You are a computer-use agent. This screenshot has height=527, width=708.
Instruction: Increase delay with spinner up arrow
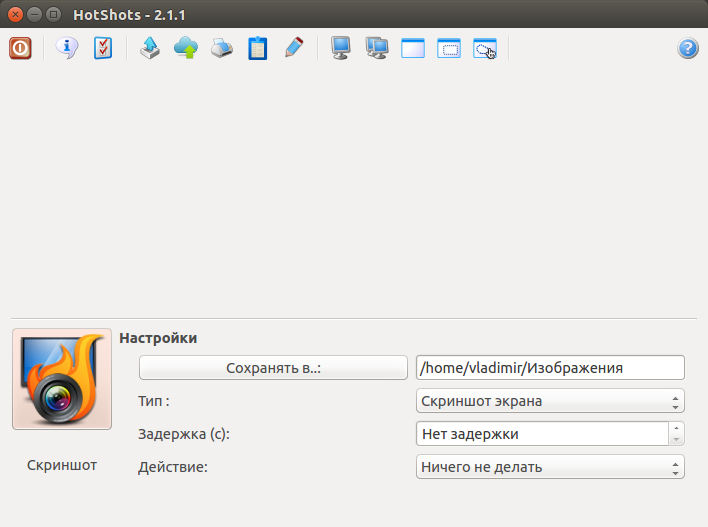(676, 428)
